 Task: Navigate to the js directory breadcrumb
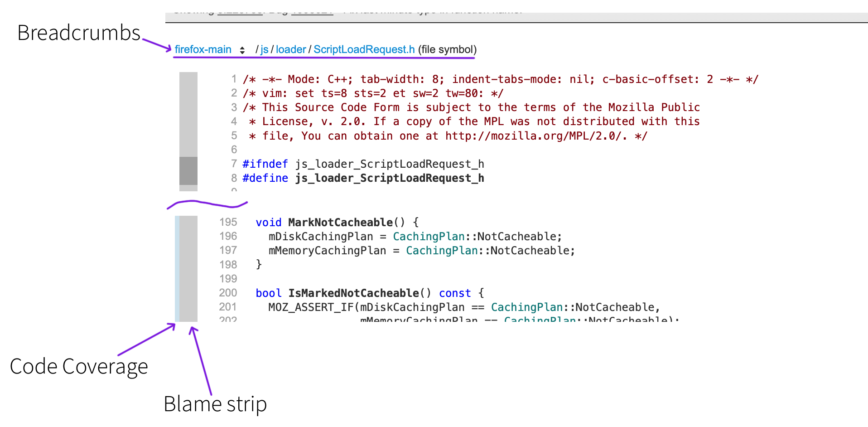[264, 49]
